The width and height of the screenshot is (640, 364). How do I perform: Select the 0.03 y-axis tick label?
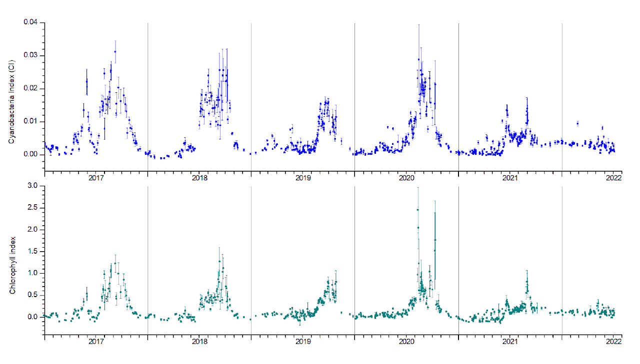[30, 55]
